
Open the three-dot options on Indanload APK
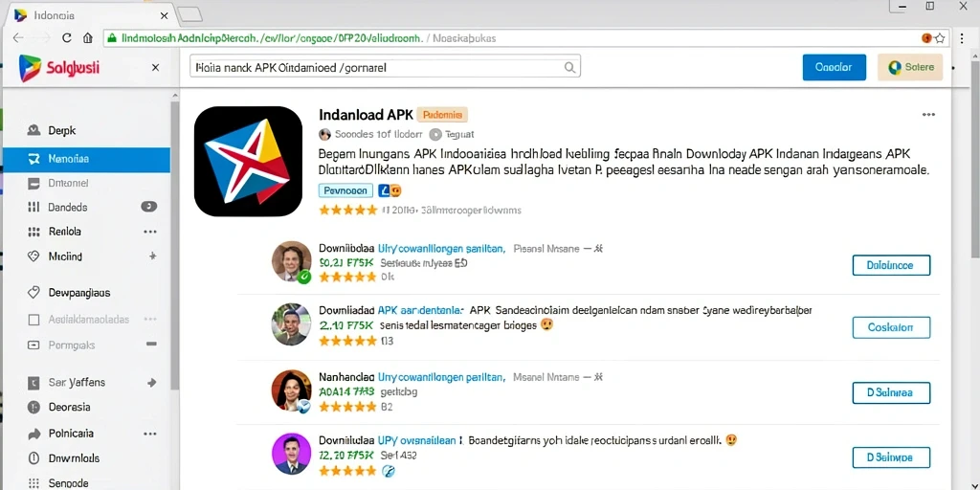[x=928, y=115]
